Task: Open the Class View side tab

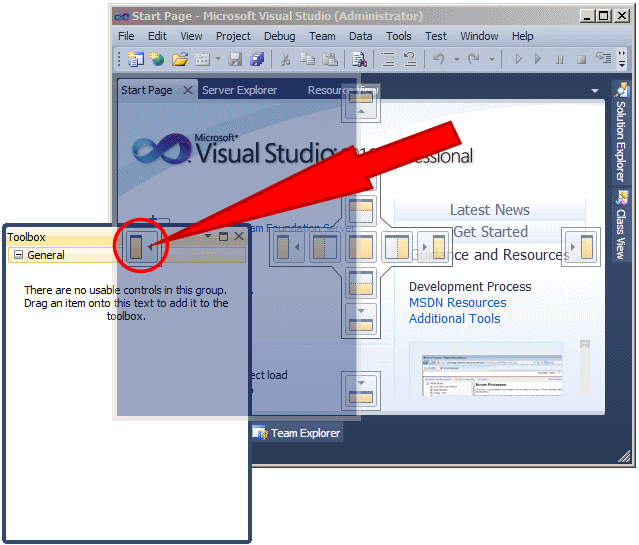Action: coord(621,225)
